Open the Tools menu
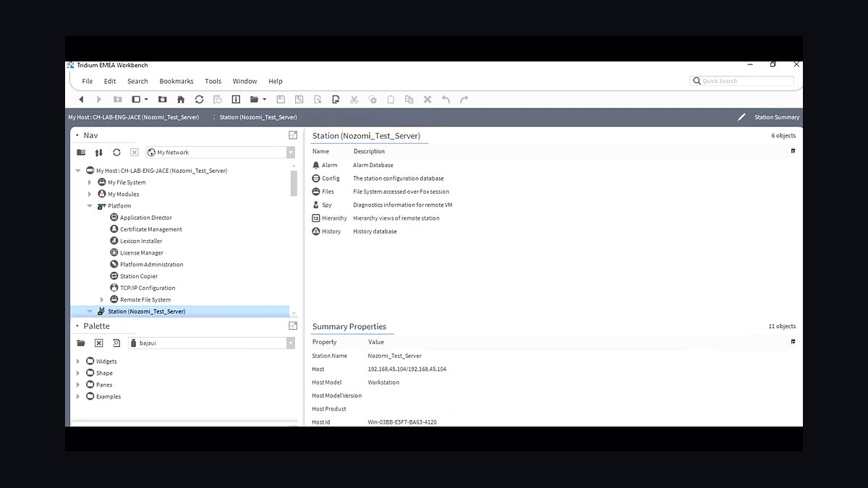The image size is (868, 488). [213, 81]
